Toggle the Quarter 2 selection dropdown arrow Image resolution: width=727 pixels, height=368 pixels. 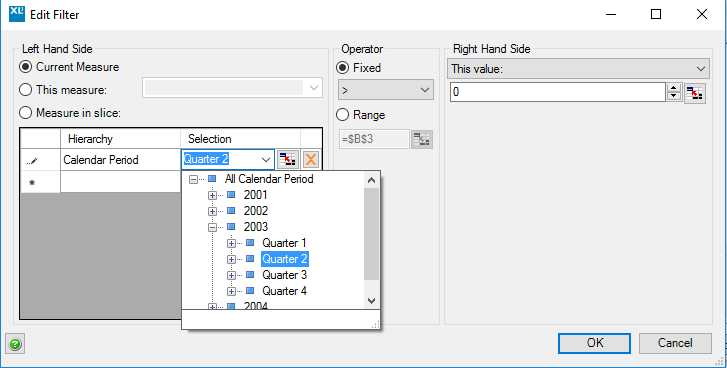(266, 160)
